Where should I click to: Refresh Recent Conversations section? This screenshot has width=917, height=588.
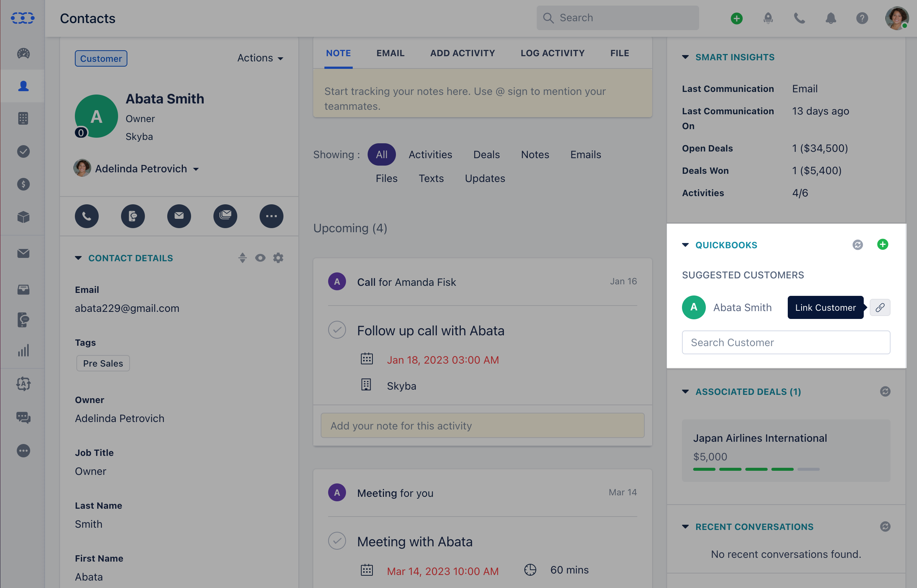885,527
